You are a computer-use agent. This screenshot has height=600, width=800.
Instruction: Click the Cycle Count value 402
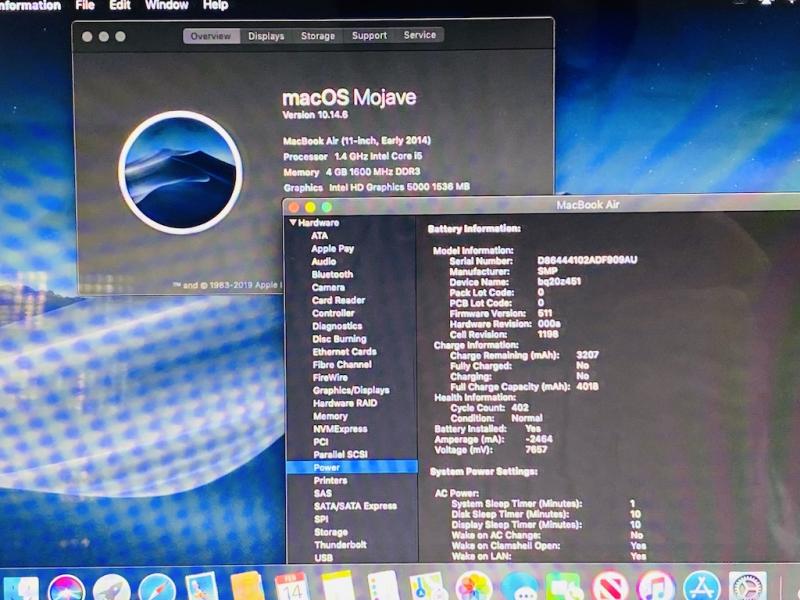(x=520, y=407)
